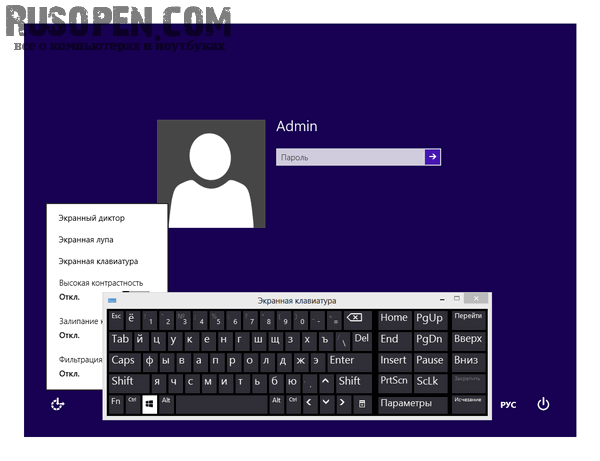Choose Экранная клавиатура in the menu
Image resolution: width=600 pixels, height=461 pixels.
97,261
